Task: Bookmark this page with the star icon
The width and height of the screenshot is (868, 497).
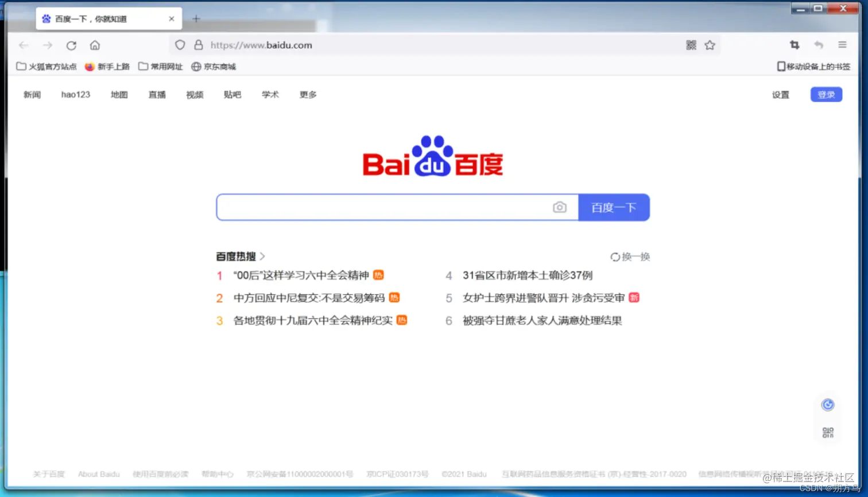Action: tap(710, 45)
